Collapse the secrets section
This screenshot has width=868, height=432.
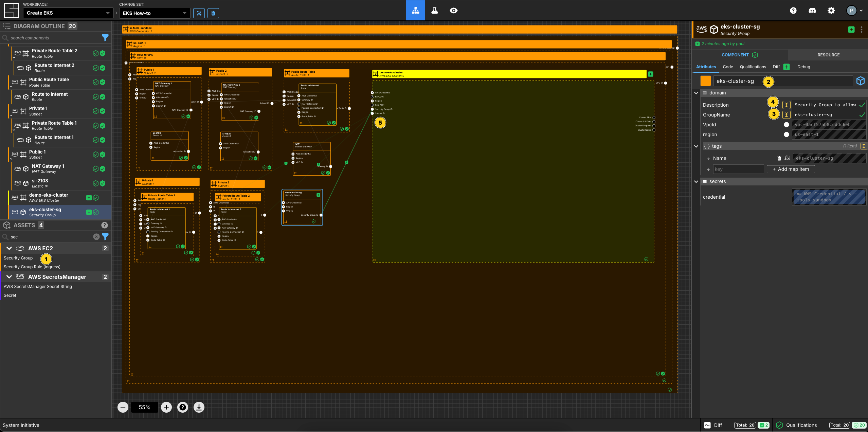coord(696,181)
